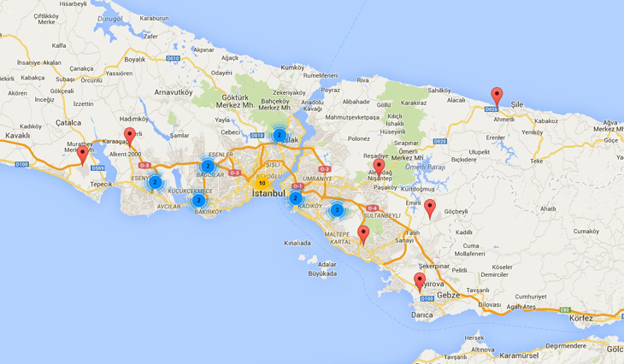The height and width of the screenshot is (364, 624).
Task: Select the Mahmutşevketpaşa label
Action: click(x=352, y=117)
